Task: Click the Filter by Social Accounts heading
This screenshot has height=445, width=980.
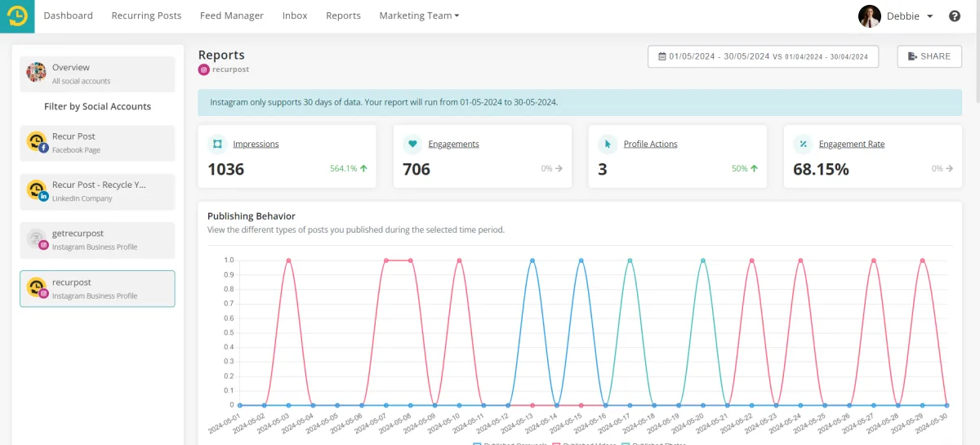Action: coord(97,106)
